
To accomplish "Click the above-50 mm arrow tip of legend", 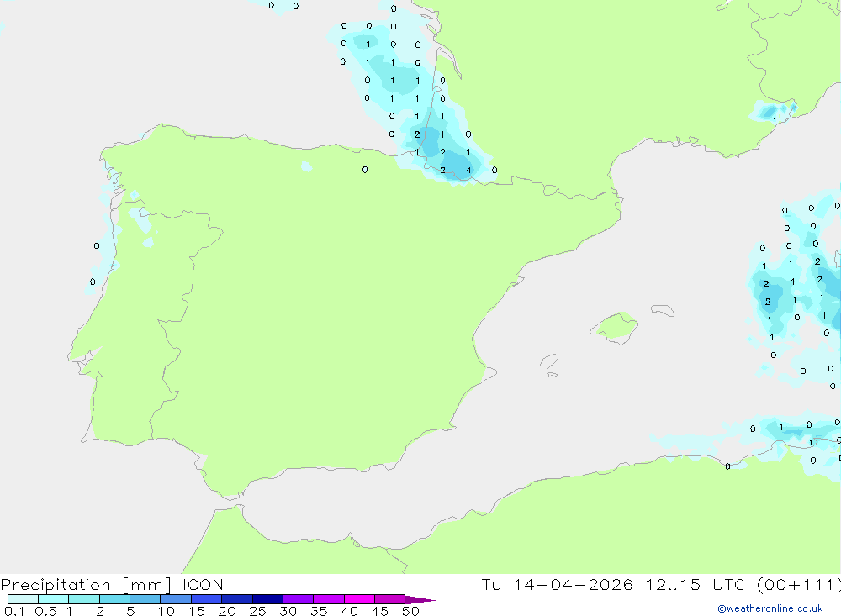I will pos(420,600).
